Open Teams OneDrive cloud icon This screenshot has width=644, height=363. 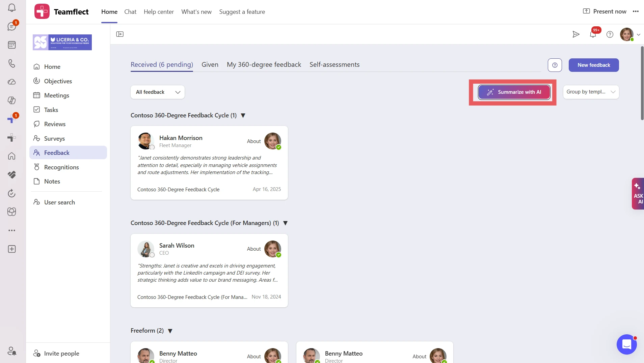pos(12,82)
